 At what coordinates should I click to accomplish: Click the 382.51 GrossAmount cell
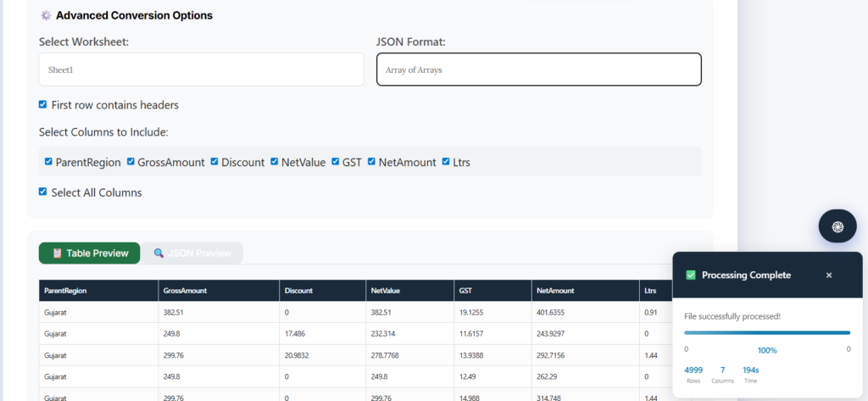coord(219,312)
